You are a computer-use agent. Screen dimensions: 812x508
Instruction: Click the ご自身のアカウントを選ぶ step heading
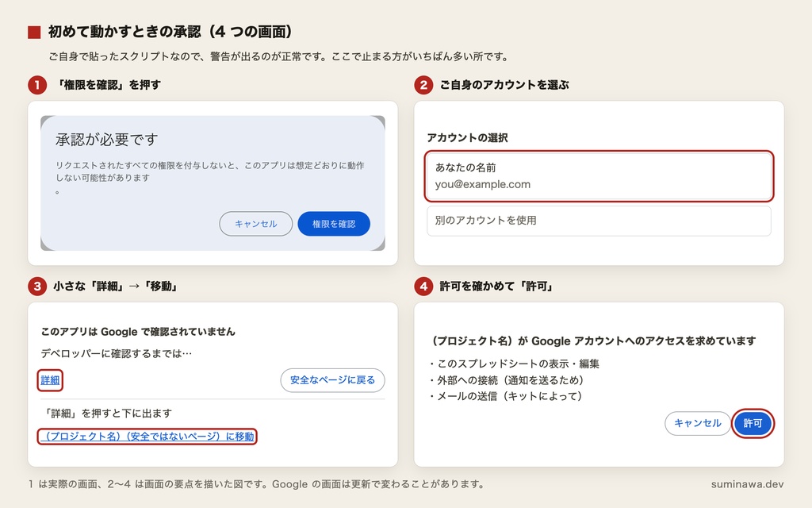pos(504,85)
